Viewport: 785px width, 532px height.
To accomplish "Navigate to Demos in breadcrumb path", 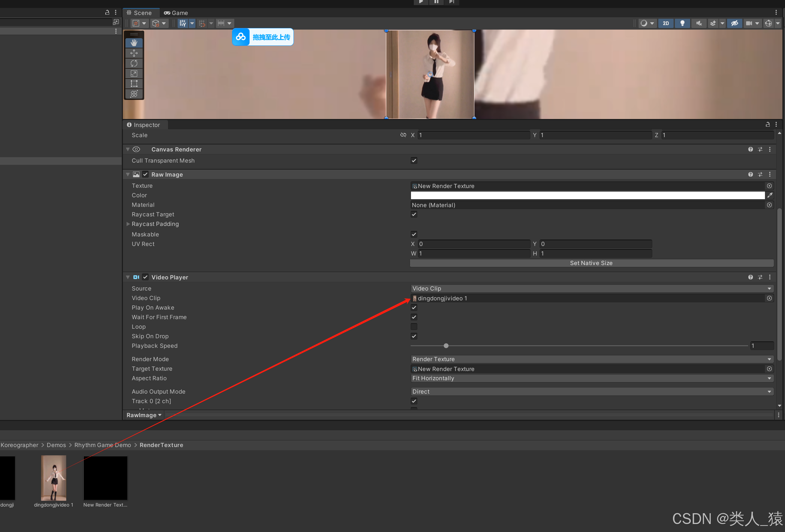I will (x=56, y=445).
